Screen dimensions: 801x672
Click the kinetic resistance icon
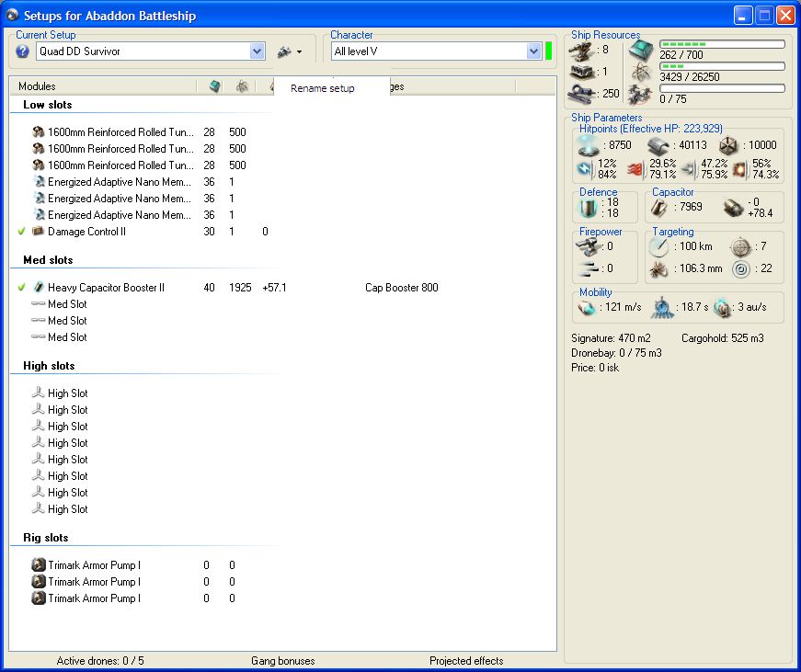click(688, 169)
